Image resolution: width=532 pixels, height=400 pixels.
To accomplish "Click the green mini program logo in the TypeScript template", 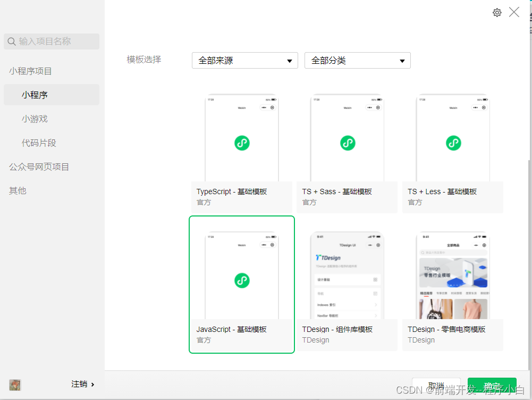I will (242, 143).
